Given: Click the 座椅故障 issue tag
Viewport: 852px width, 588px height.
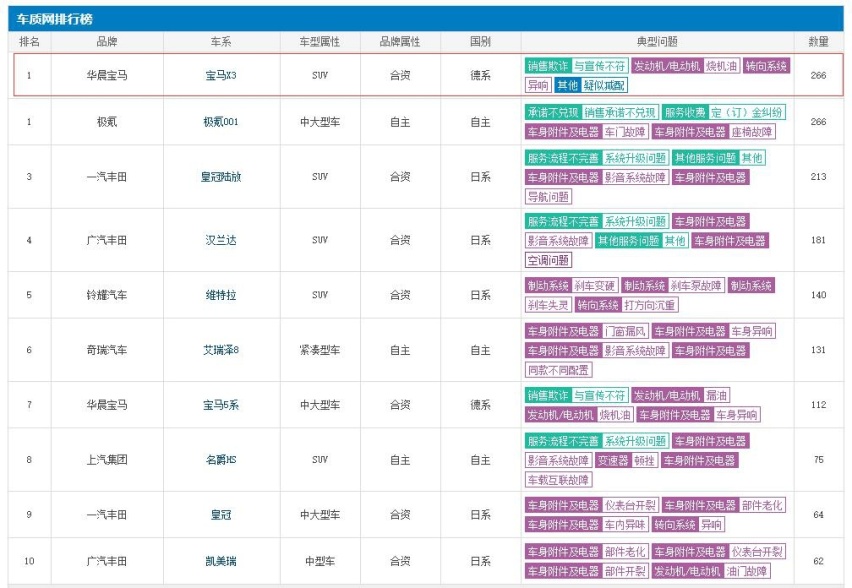Looking at the screenshot, I should [x=751, y=132].
